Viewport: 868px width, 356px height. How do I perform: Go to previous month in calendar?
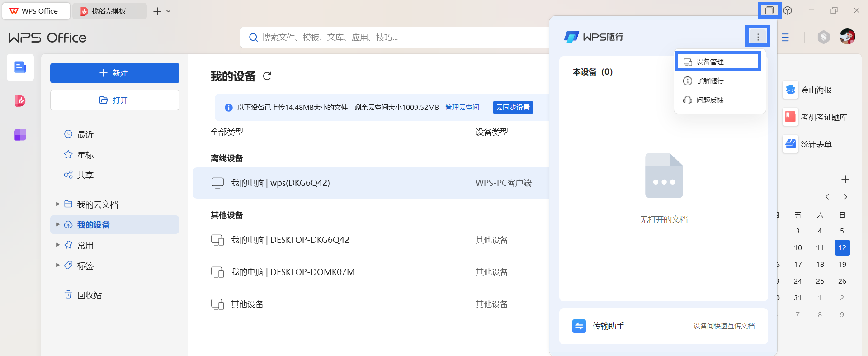(827, 197)
